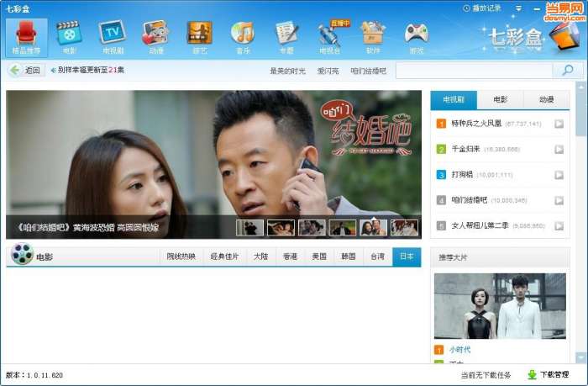588x386 pixels.
Task: Switch to the 电视剧 ranking tab
Action: [454, 100]
